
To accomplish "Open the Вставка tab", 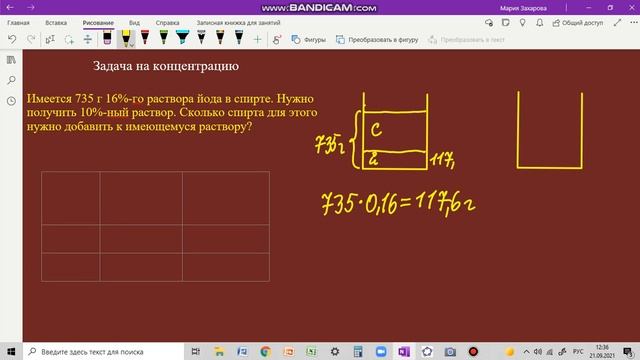I will (x=56, y=23).
